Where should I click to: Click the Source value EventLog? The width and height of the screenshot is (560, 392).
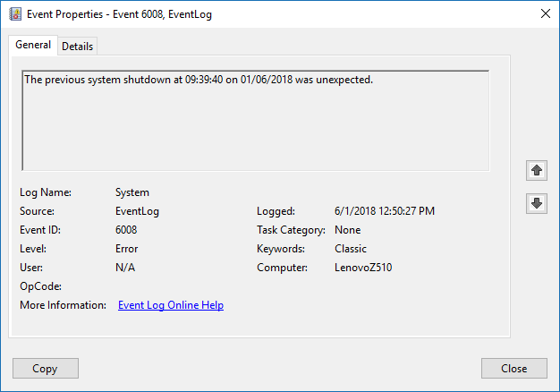pos(137,211)
